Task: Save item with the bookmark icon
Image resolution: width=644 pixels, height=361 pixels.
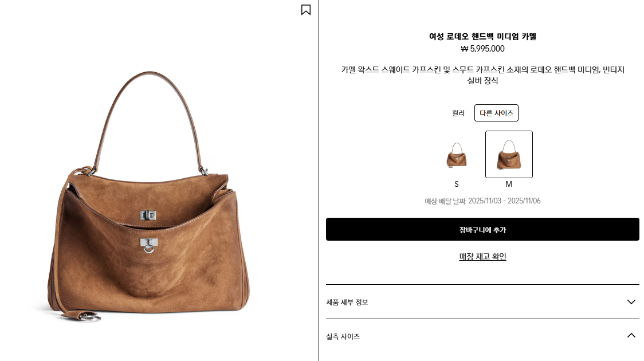Action: click(x=305, y=10)
